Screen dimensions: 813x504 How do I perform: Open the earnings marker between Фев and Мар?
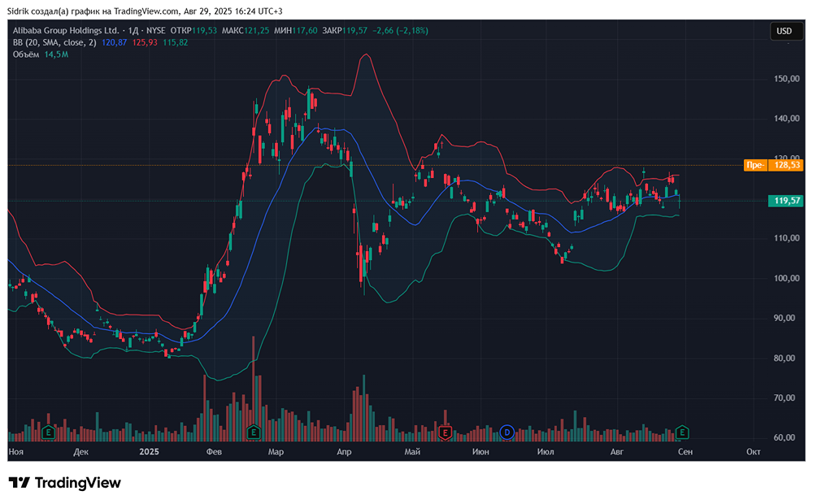pos(254,432)
